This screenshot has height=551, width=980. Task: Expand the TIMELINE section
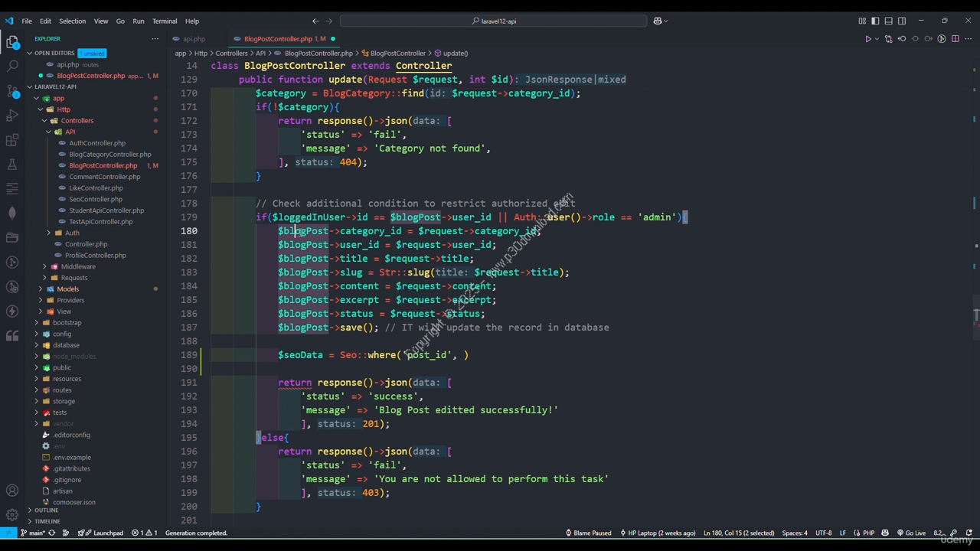47,521
